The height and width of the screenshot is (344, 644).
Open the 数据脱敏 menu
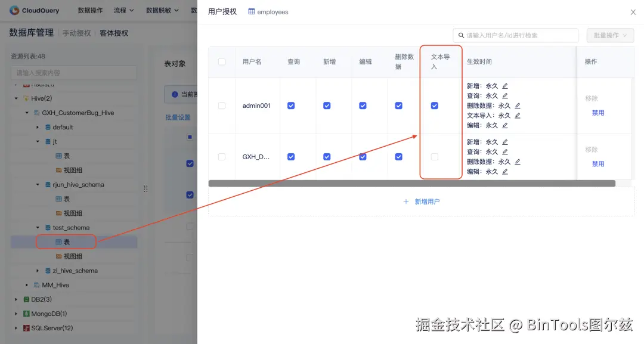coord(162,10)
